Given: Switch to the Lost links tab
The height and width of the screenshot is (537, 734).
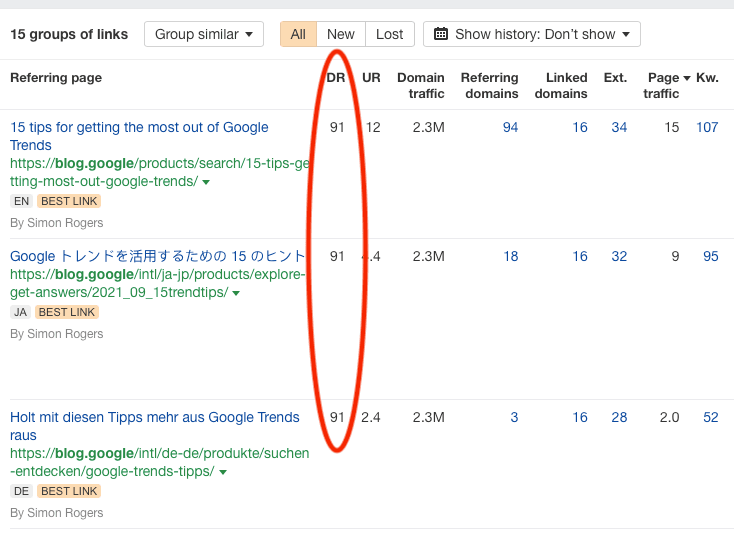Looking at the screenshot, I should tap(390, 34).
